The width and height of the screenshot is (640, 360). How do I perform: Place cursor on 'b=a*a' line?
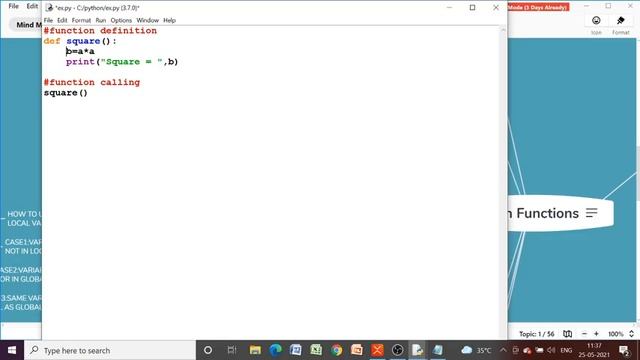(80, 51)
